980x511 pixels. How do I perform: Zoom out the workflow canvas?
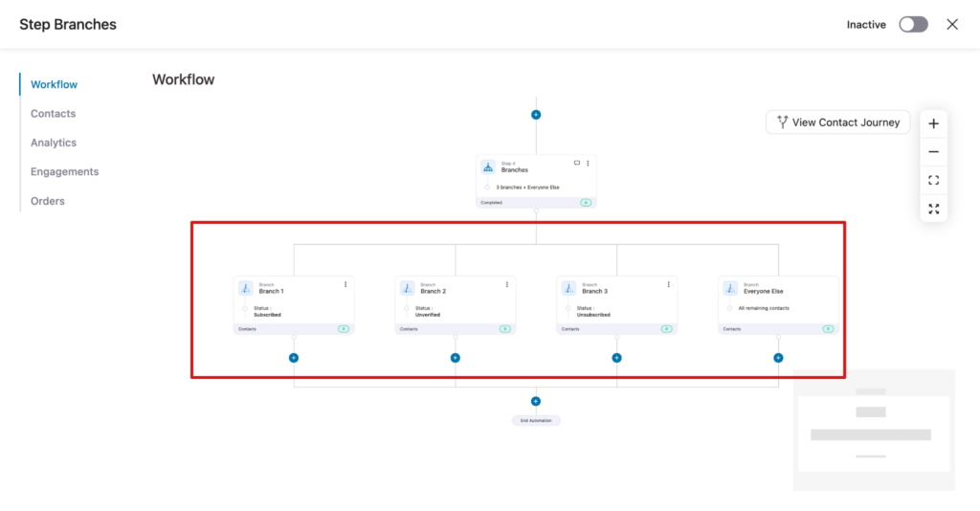tap(933, 152)
